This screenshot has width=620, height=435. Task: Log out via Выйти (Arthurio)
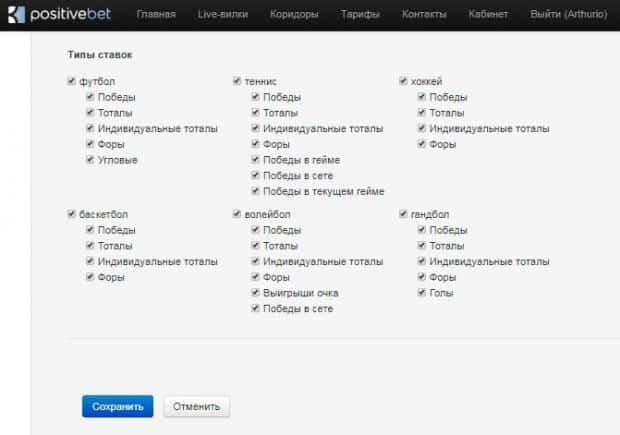[567, 15]
